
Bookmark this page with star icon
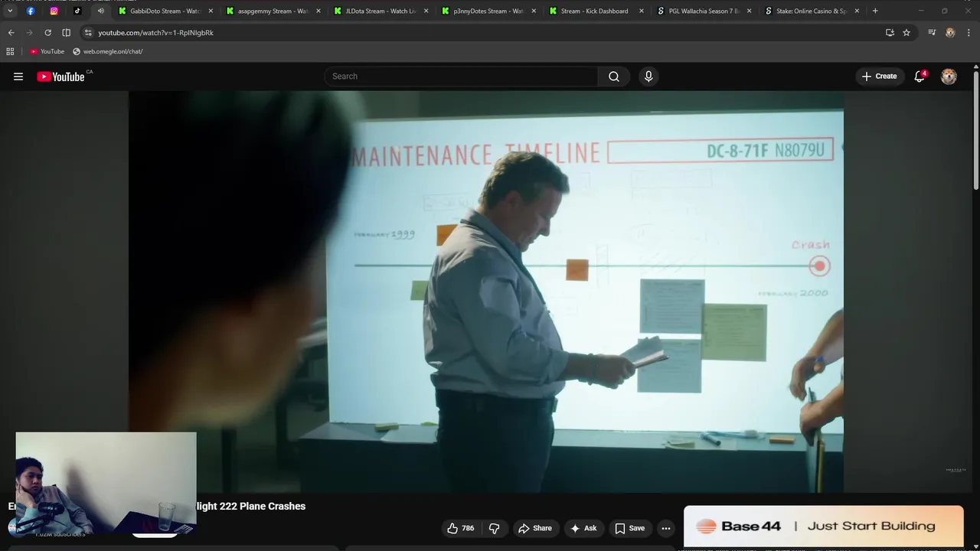[906, 33]
